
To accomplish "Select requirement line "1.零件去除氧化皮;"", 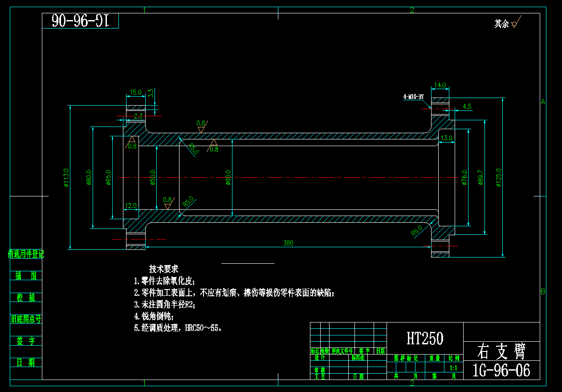I will [x=164, y=281].
